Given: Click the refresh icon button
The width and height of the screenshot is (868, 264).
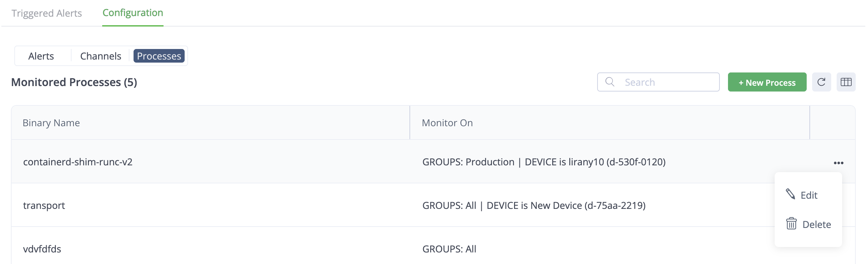Looking at the screenshot, I should (821, 82).
